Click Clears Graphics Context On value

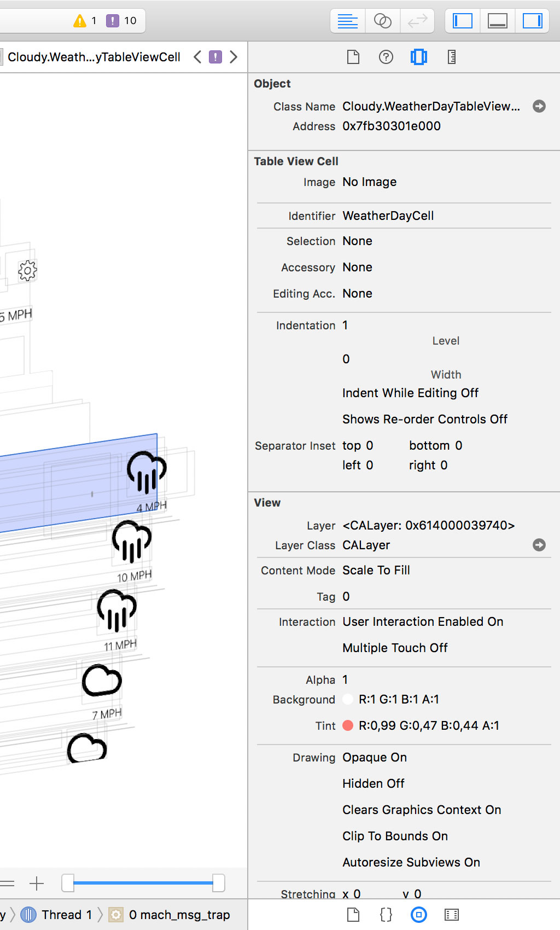tap(422, 810)
